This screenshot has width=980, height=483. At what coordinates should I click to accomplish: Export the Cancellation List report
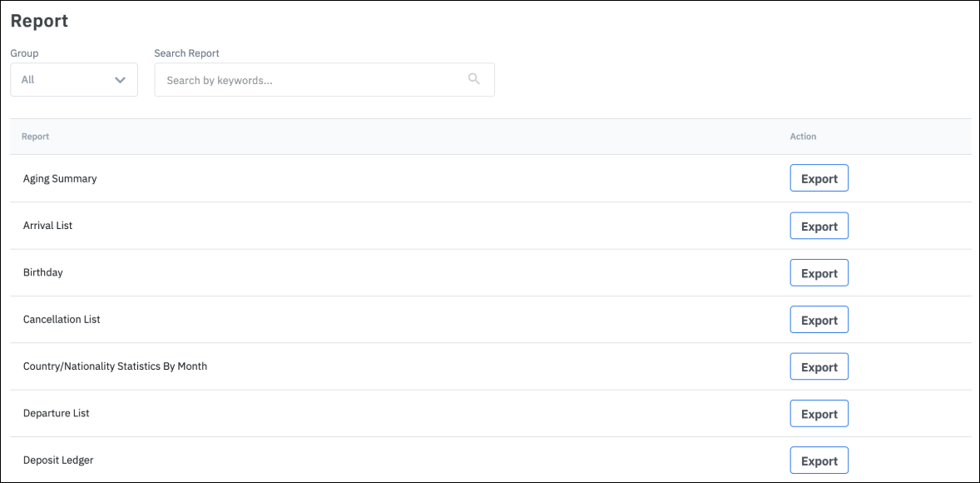click(819, 320)
